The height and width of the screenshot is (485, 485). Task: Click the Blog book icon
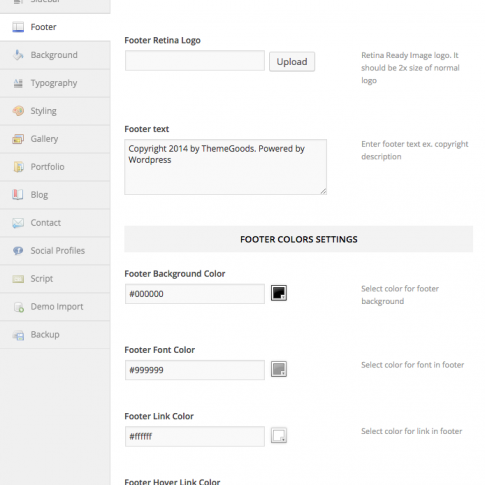click(18, 194)
